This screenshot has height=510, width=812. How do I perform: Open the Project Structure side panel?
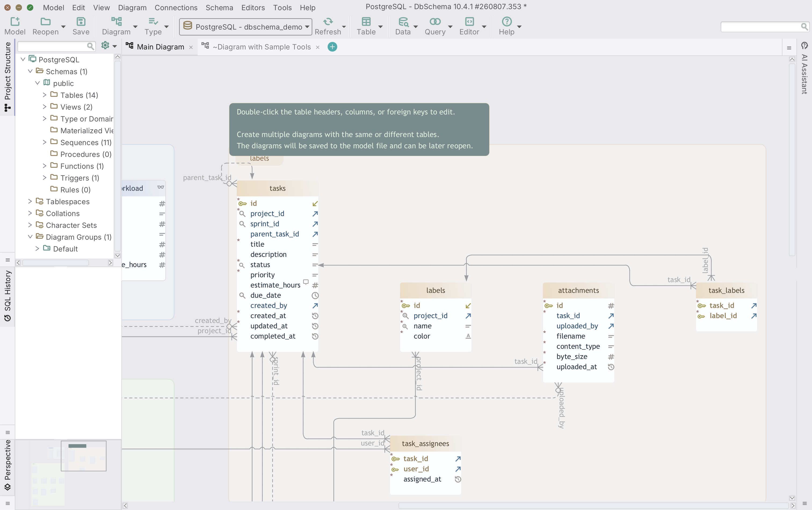[x=8, y=77]
